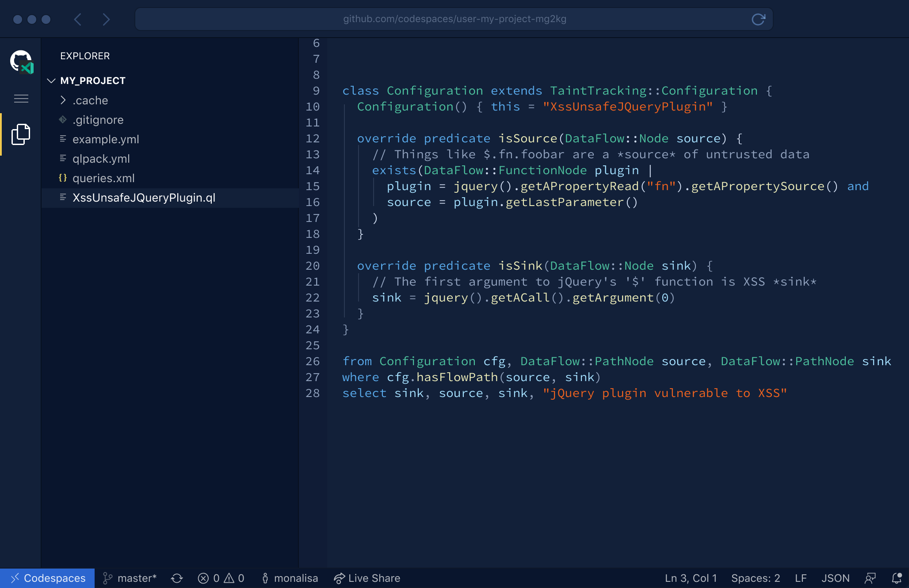Screen dimensions: 909x588
Task: Click the browser forward arrow
Action: tap(106, 19)
